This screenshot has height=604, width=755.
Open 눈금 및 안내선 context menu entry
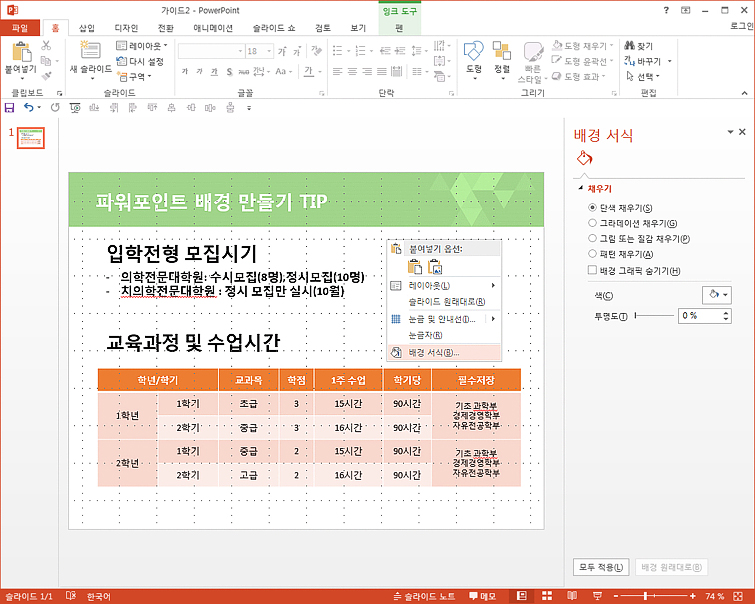point(444,319)
